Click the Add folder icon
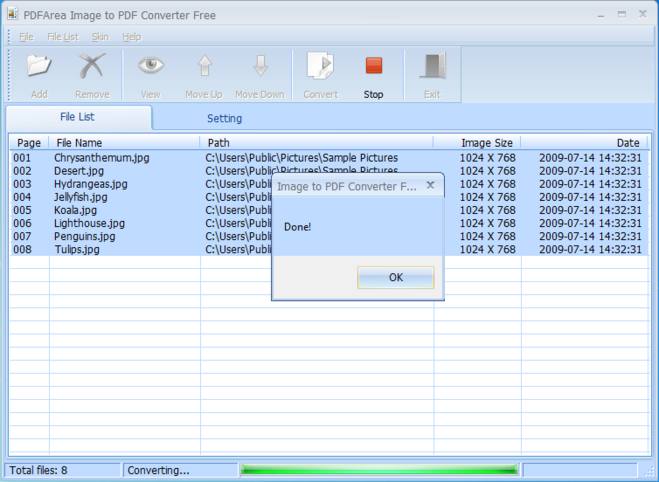Screen dimensions: 659x482 pyautogui.click(x=39, y=66)
